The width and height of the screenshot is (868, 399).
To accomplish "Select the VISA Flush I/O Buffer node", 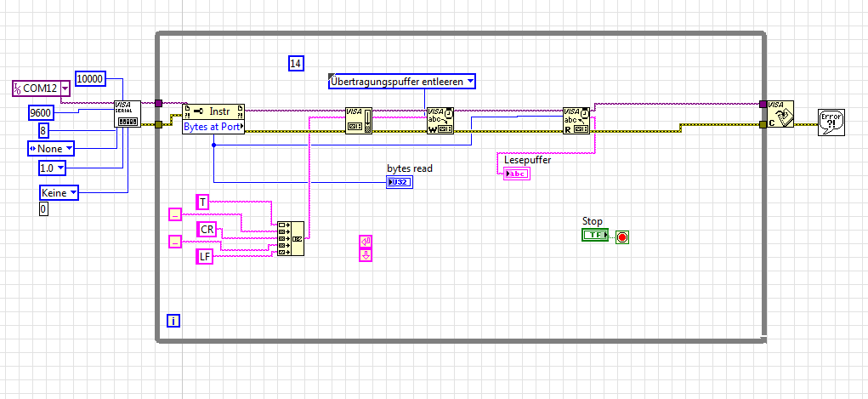I will 359,120.
